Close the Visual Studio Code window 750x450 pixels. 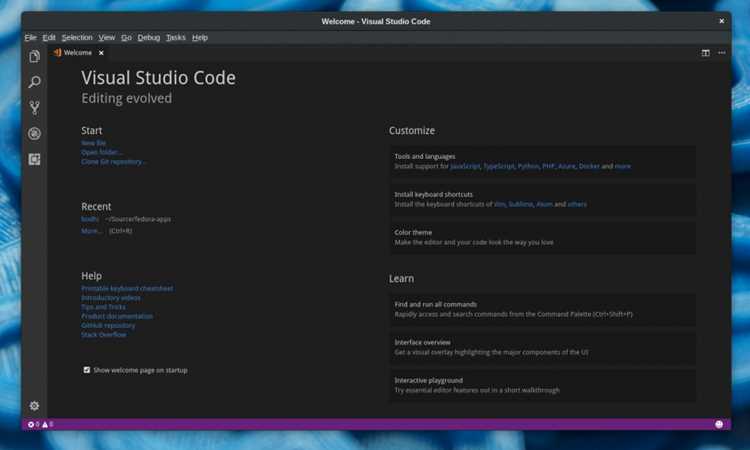pyautogui.click(x=721, y=21)
